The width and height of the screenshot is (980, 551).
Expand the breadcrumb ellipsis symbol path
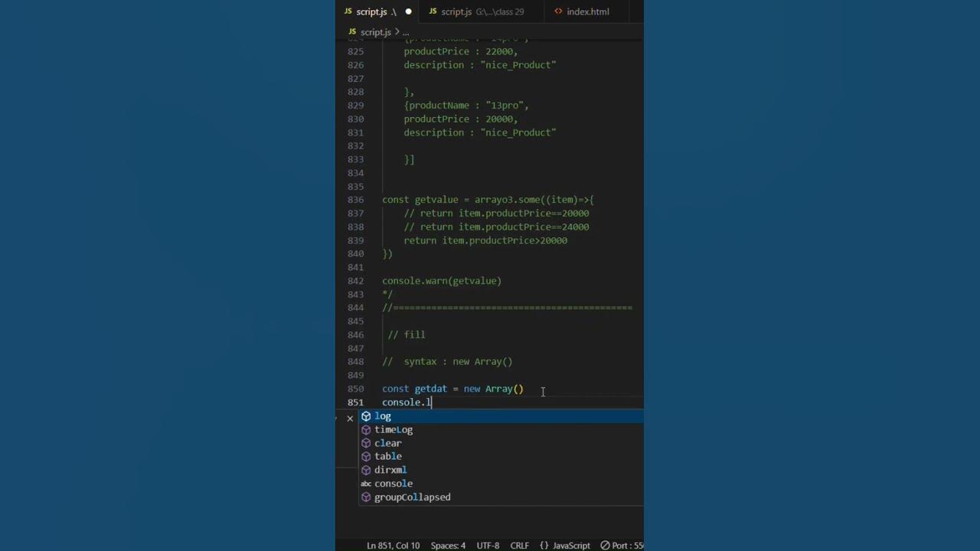point(406,32)
